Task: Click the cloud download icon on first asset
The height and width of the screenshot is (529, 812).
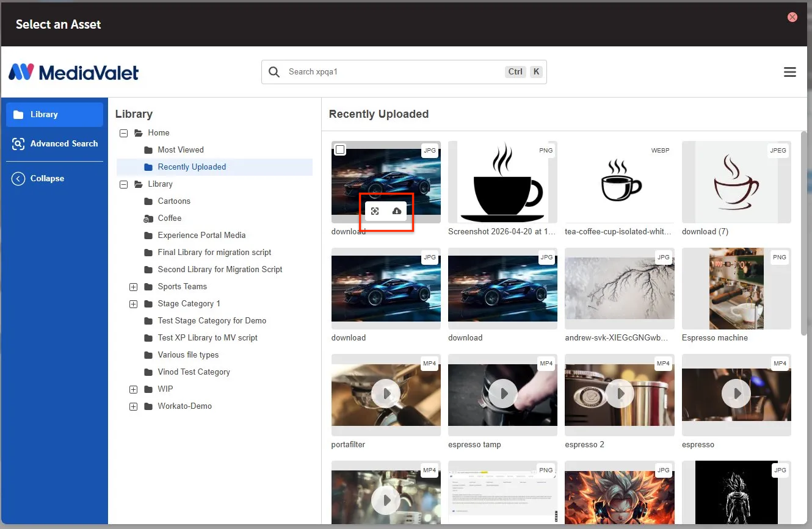Action: pos(397,211)
